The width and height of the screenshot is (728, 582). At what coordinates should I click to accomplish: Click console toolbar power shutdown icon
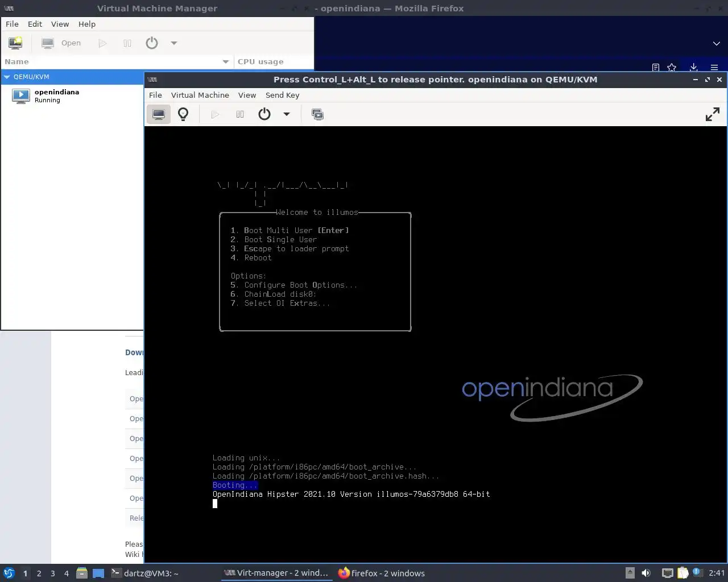click(x=264, y=114)
